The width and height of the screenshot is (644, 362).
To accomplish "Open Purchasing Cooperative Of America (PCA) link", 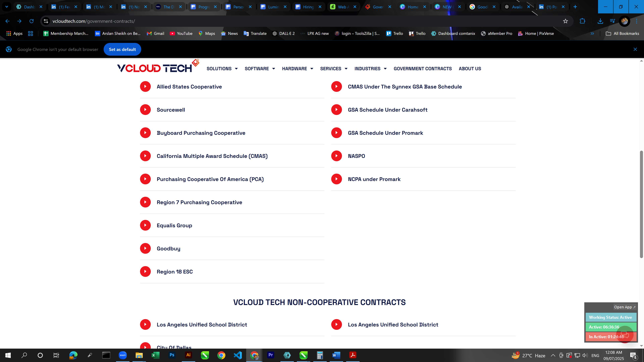I will point(210,179).
